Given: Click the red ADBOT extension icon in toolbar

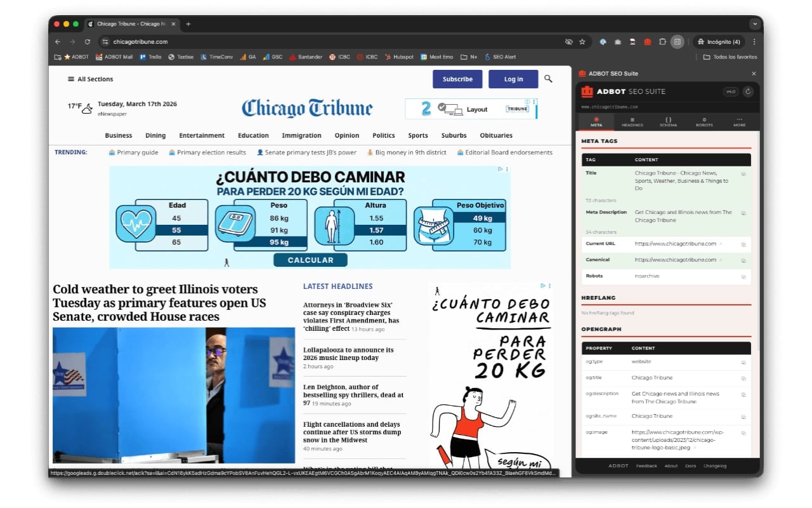Looking at the screenshot, I should (x=647, y=42).
